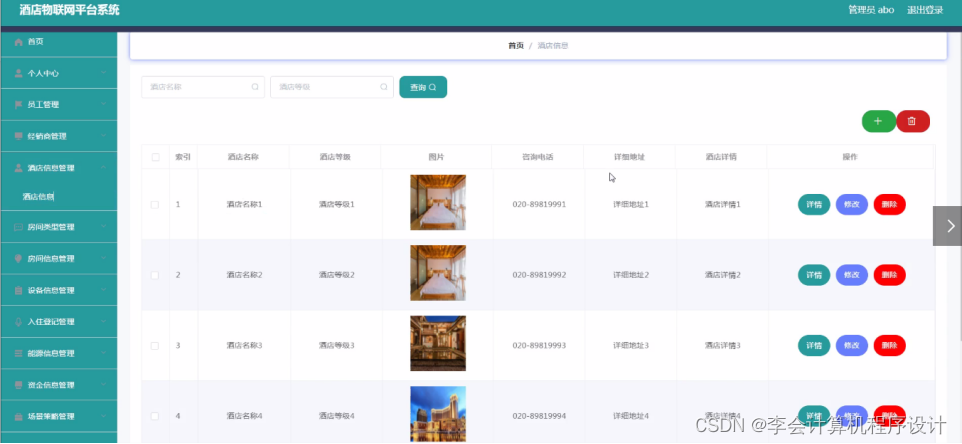Click the 详细地址2 cell

(x=631, y=275)
